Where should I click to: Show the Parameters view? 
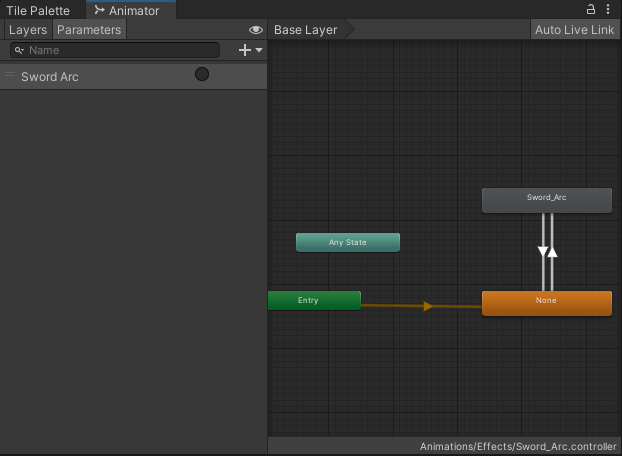pos(89,30)
